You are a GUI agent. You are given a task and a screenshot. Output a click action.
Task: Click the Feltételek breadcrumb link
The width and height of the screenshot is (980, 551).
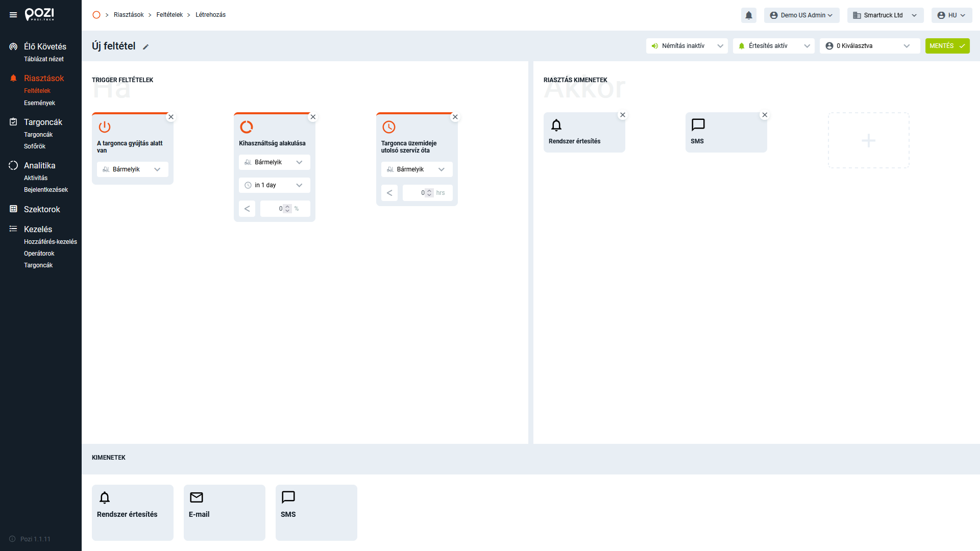click(169, 15)
